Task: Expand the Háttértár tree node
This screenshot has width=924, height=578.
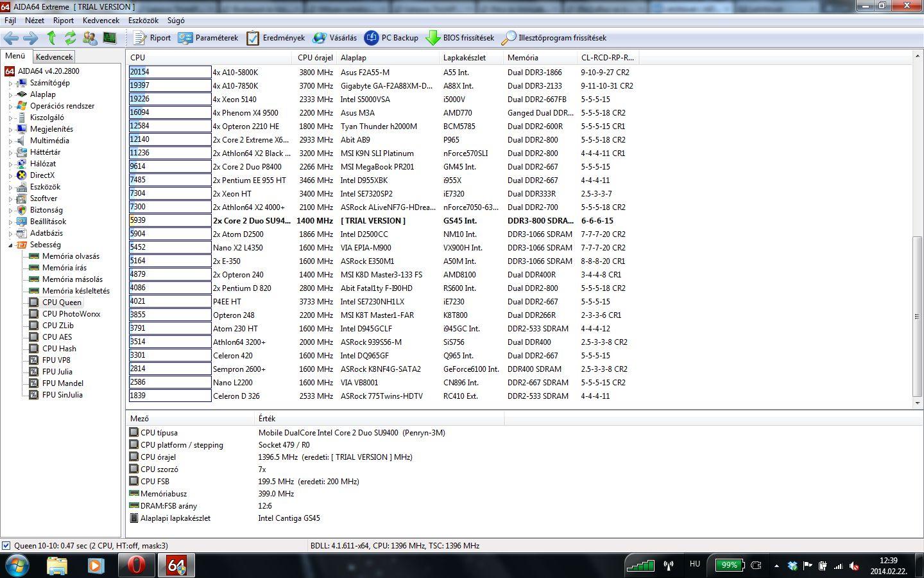Action: click(10, 153)
